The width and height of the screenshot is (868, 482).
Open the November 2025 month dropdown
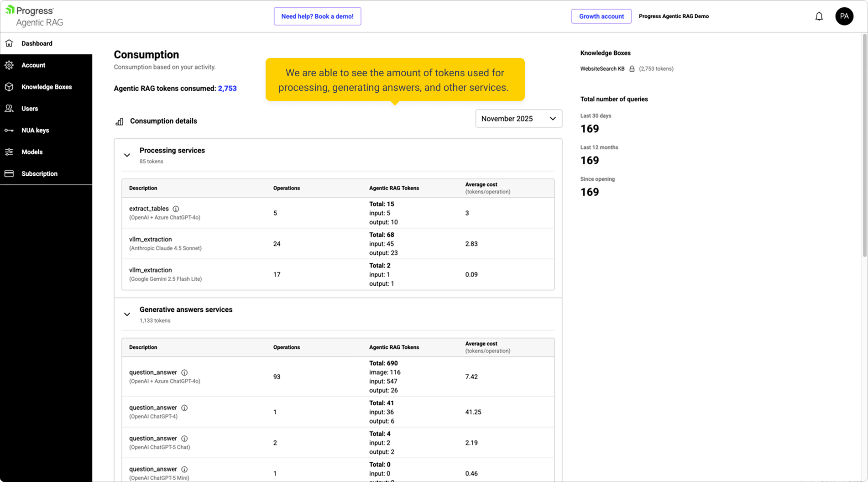518,119
